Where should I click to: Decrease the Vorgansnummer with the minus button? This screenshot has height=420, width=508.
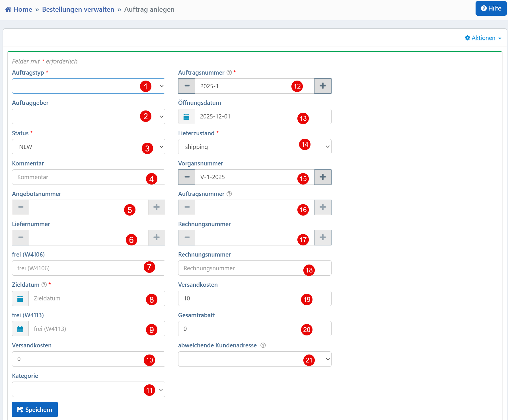(x=187, y=177)
